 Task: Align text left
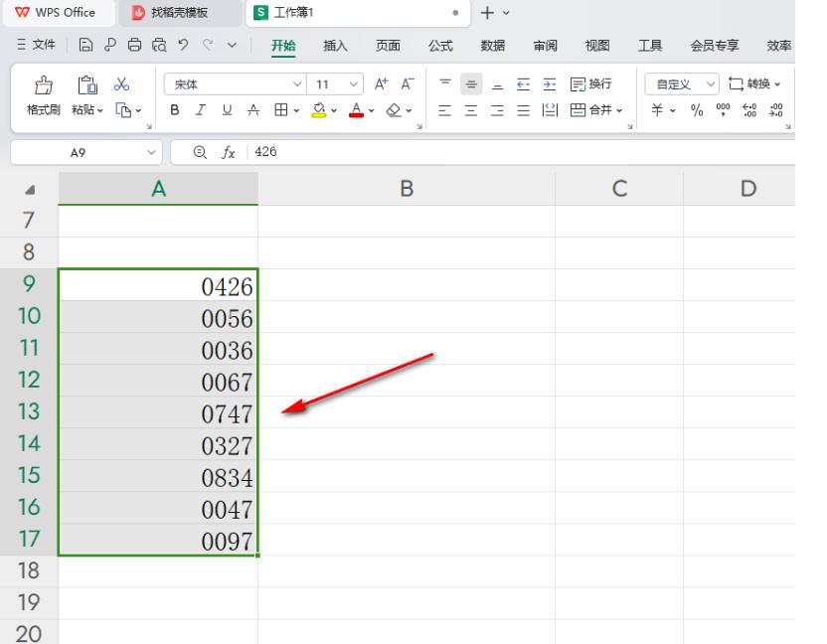445,110
